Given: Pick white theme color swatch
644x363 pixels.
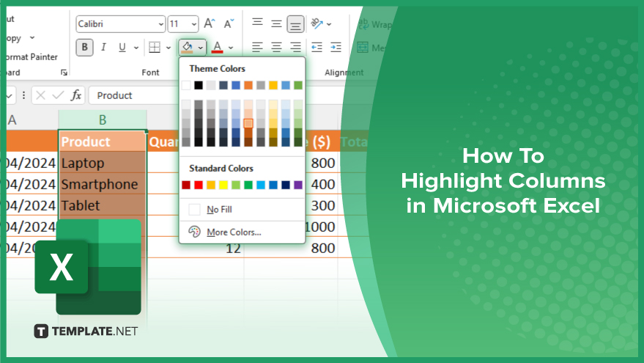Looking at the screenshot, I should point(186,85).
